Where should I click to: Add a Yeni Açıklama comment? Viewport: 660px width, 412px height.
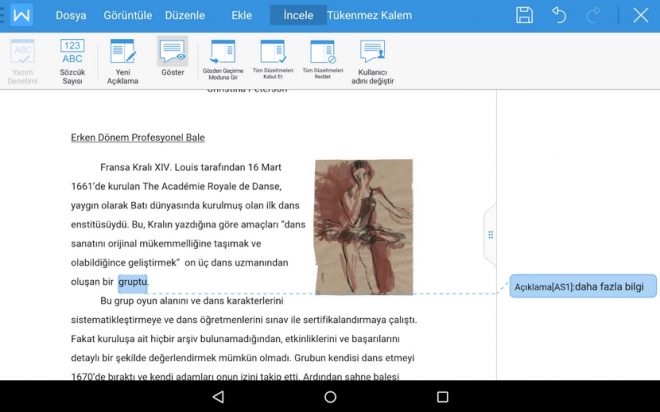(122, 62)
